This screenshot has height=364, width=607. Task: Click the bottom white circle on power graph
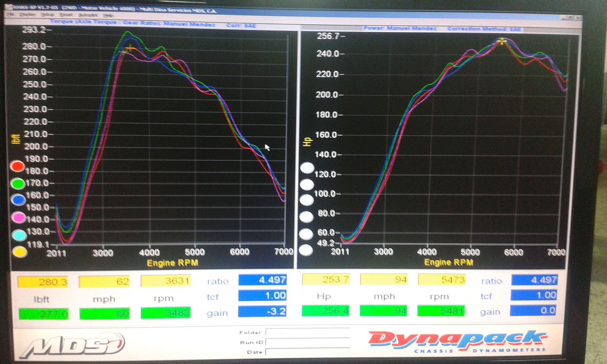point(306,250)
